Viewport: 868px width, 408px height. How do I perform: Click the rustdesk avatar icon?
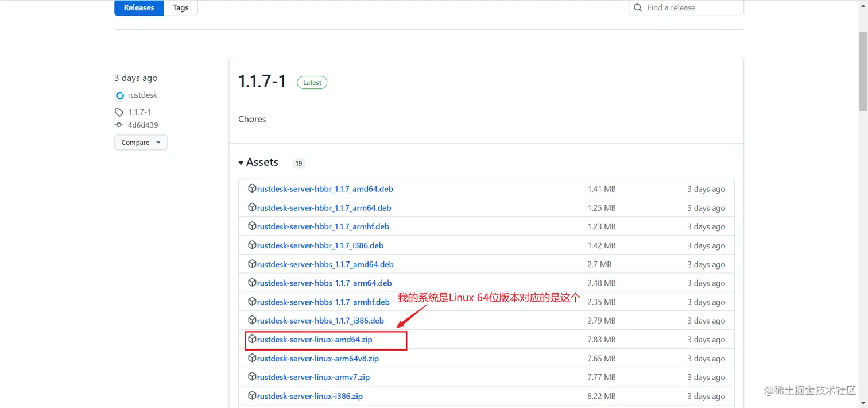[119, 95]
